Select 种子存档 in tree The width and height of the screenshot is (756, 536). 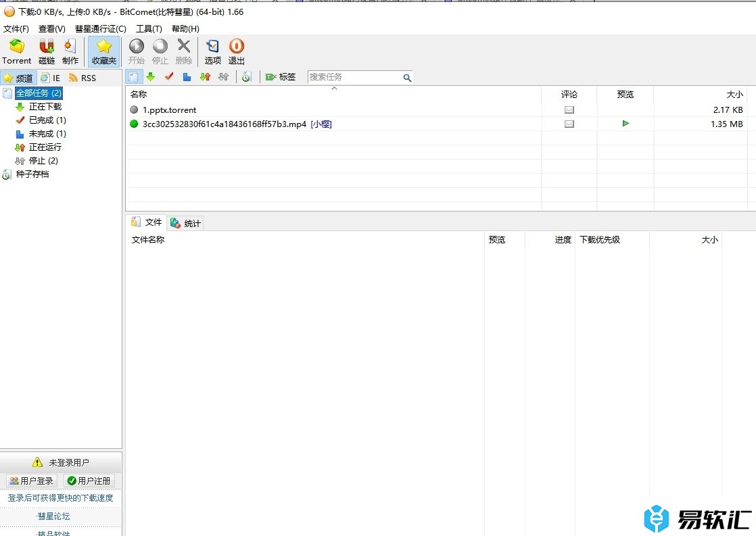click(32, 174)
